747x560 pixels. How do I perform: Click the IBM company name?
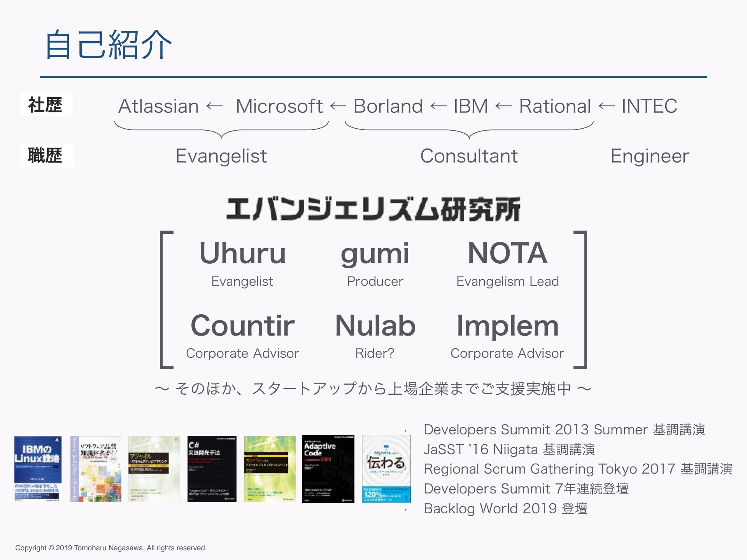[471, 106]
